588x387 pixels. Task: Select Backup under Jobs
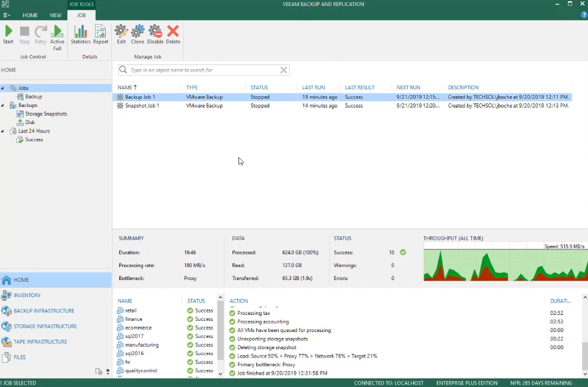pos(34,97)
